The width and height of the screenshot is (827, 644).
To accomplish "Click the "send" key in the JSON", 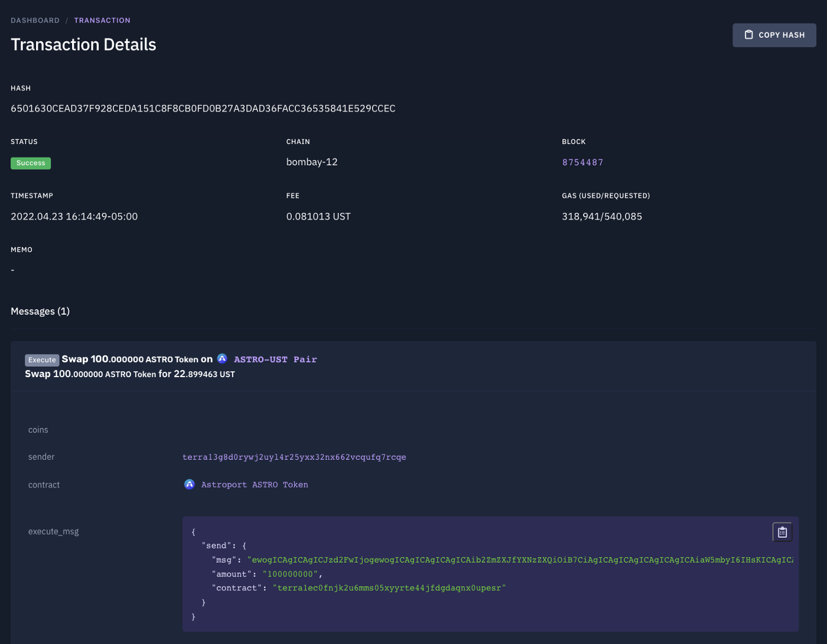I will (217, 545).
